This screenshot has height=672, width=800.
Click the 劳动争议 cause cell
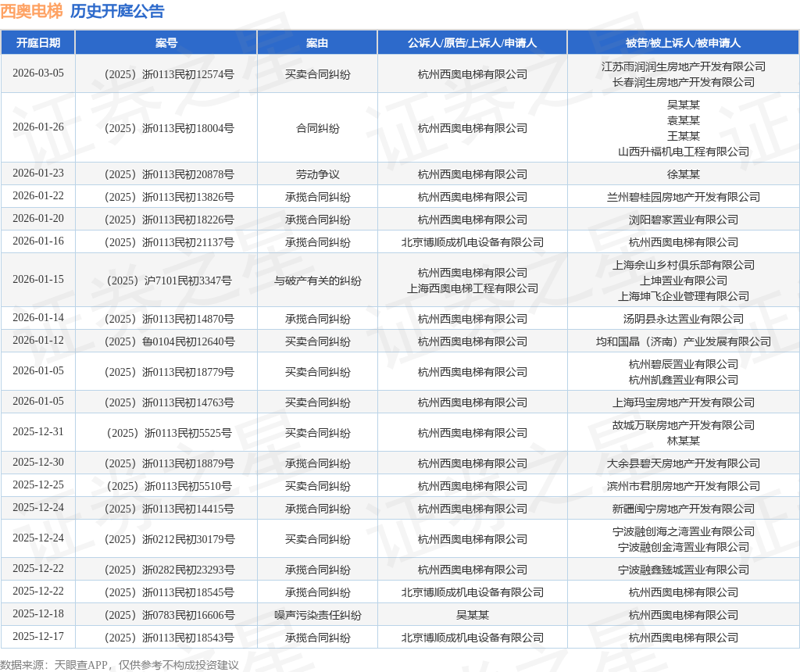tap(318, 174)
